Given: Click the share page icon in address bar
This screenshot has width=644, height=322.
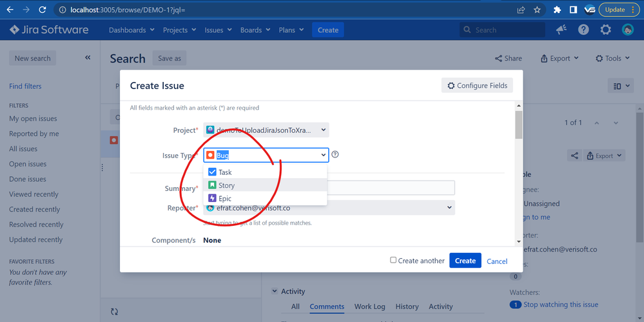Looking at the screenshot, I should pyautogui.click(x=521, y=10).
